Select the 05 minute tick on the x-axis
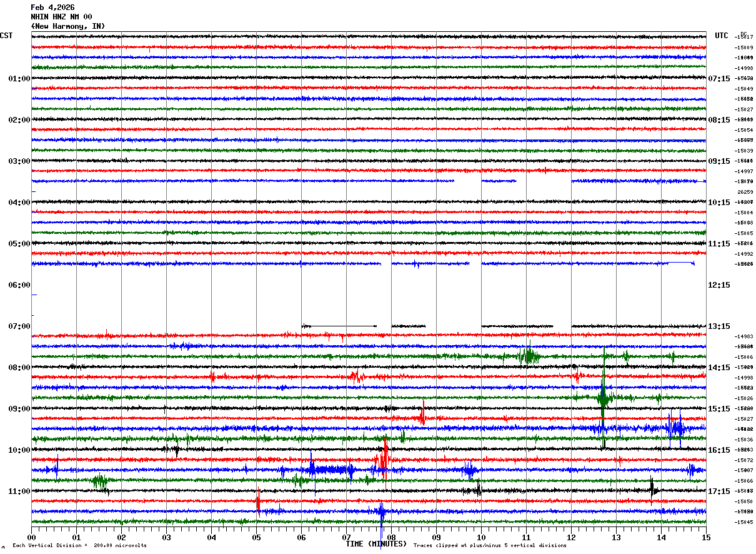The height and width of the screenshot is (554, 756). (256, 537)
